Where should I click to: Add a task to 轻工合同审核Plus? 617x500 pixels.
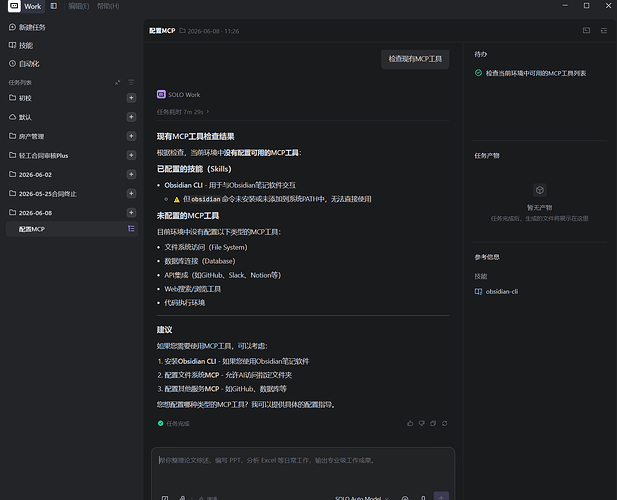click(131, 155)
